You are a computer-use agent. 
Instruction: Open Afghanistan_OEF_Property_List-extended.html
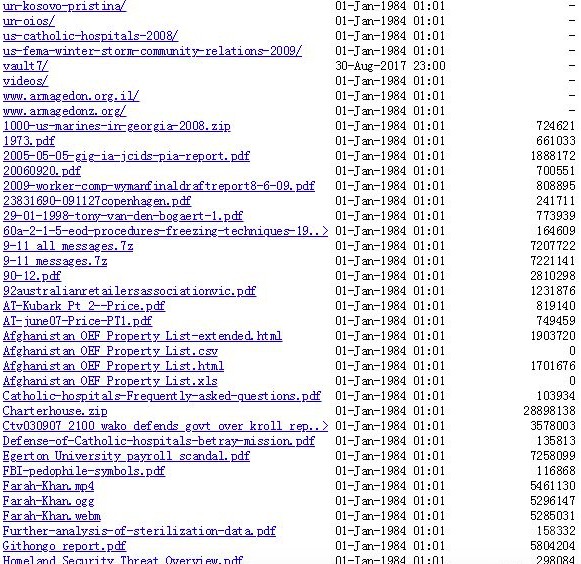point(142,336)
